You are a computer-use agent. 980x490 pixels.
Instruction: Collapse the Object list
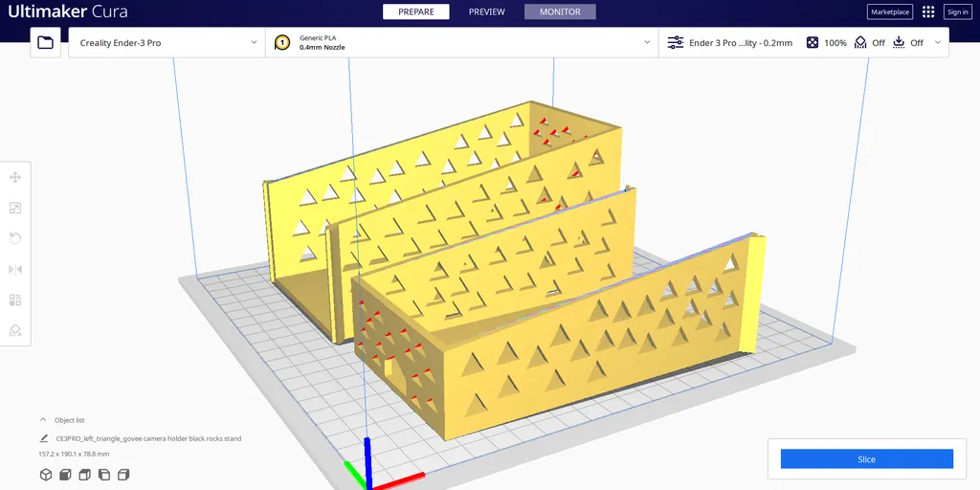(x=43, y=420)
